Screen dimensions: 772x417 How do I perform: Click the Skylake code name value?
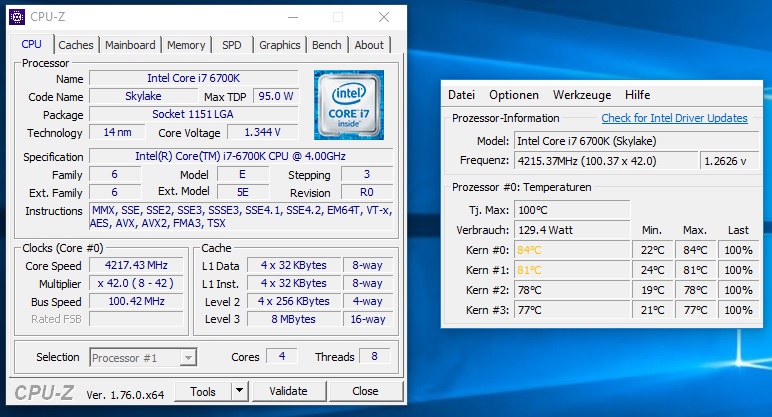tap(143, 96)
